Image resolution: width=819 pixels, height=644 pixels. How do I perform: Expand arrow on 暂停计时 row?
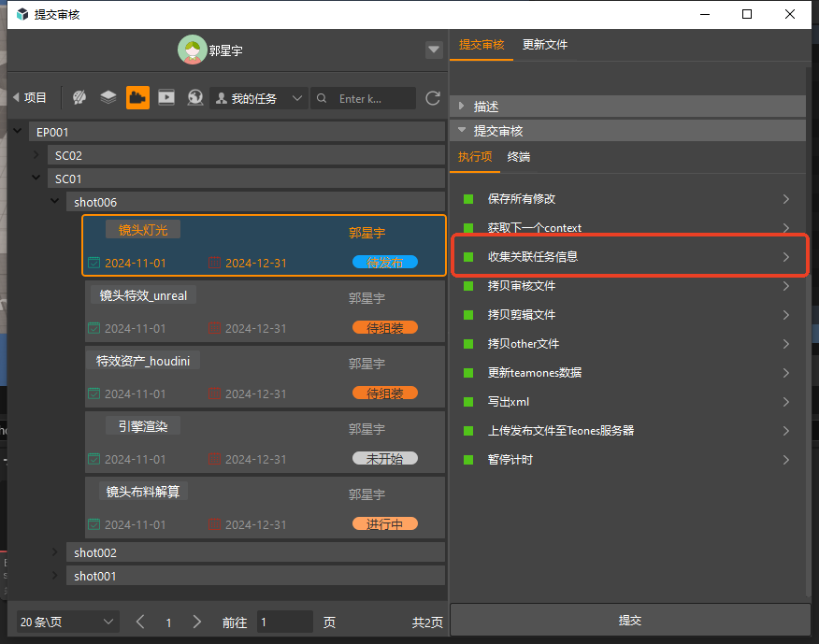(786, 460)
